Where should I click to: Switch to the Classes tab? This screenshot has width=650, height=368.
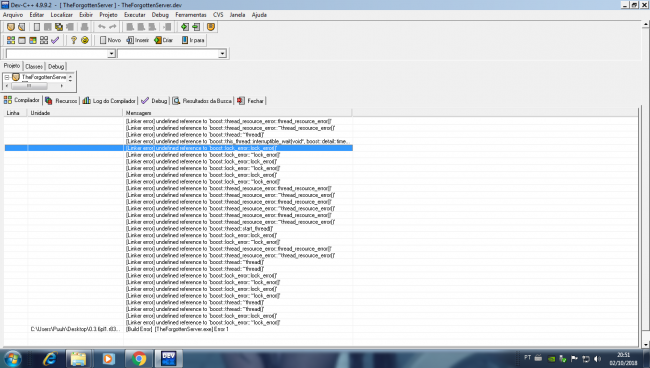[x=34, y=66]
